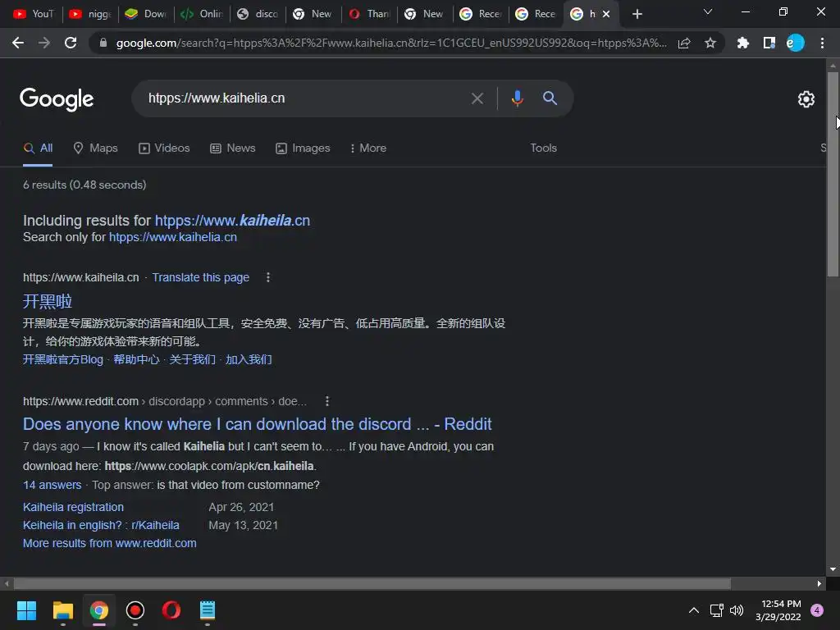Select the All search filter

click(38, 148)
